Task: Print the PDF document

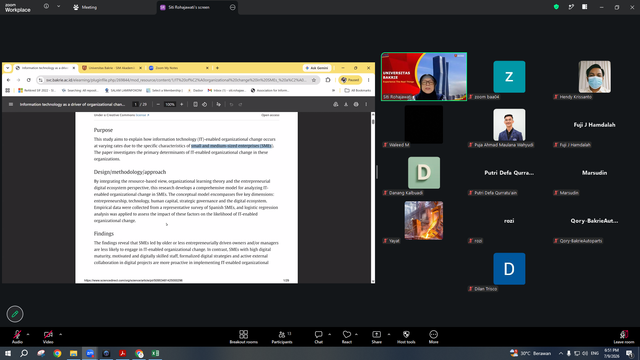Action: click(356, 104)
